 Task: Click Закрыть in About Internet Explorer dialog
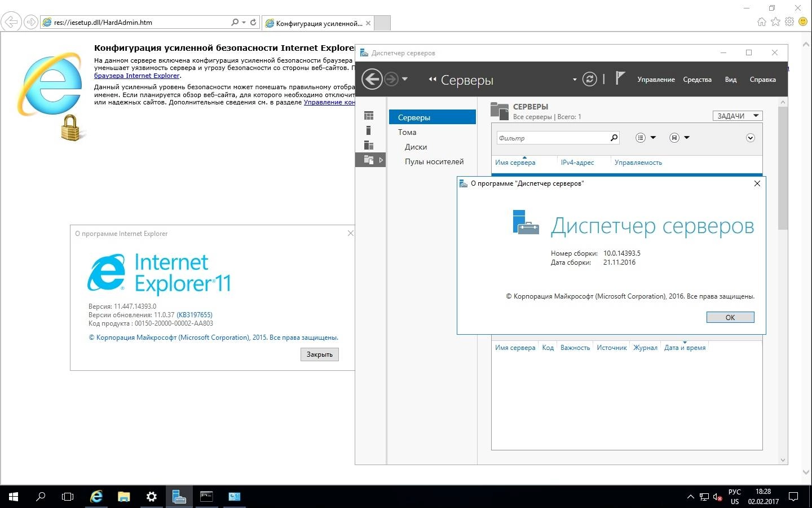[x=320, y=354]
